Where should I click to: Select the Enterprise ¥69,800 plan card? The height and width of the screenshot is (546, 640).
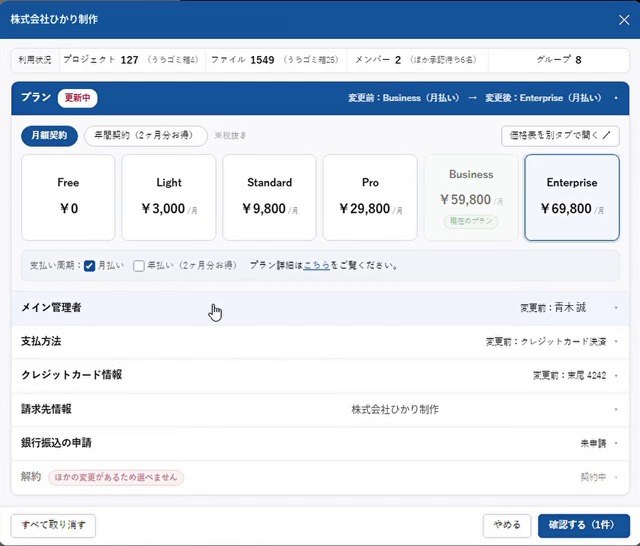coord(572,198)
